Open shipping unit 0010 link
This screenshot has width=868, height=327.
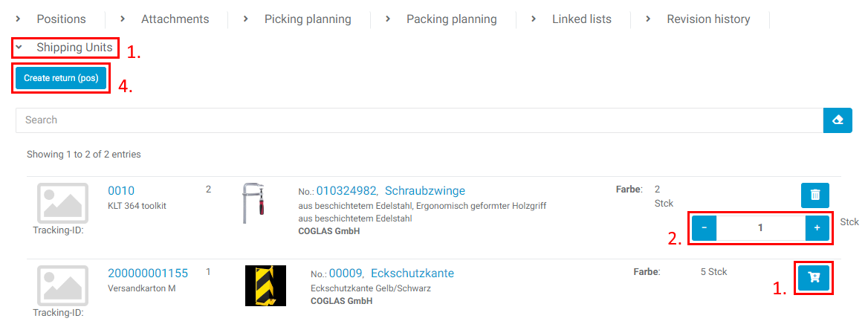[x=121, y=191]
